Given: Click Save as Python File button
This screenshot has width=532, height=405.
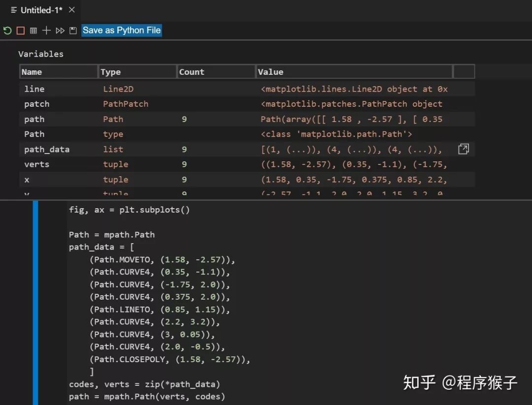Looking at the screenshot, I should click(x=122, y=30).
